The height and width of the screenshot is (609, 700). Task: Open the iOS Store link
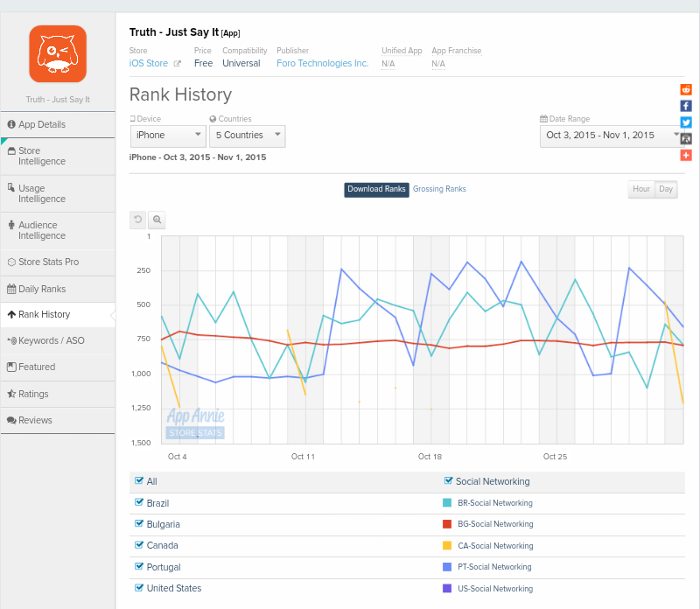pos(149,63)
